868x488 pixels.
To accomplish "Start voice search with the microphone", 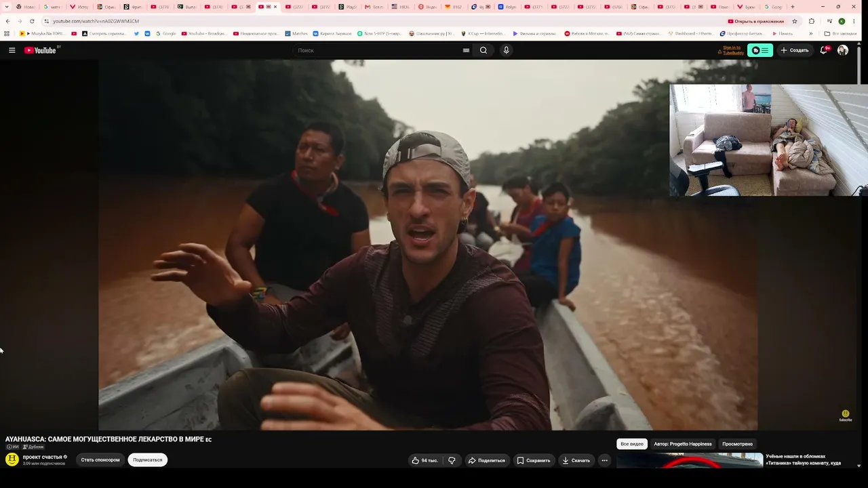I will 506,50.
